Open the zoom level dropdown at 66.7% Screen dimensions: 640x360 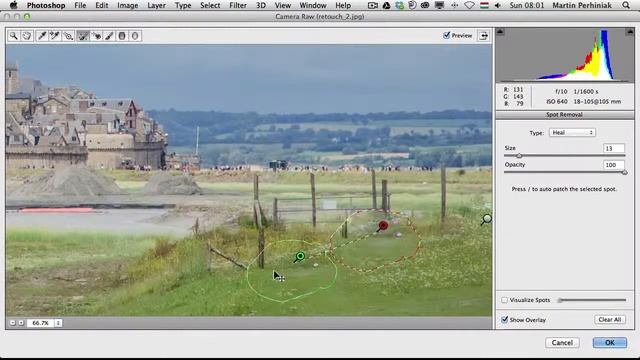(58, 323)
